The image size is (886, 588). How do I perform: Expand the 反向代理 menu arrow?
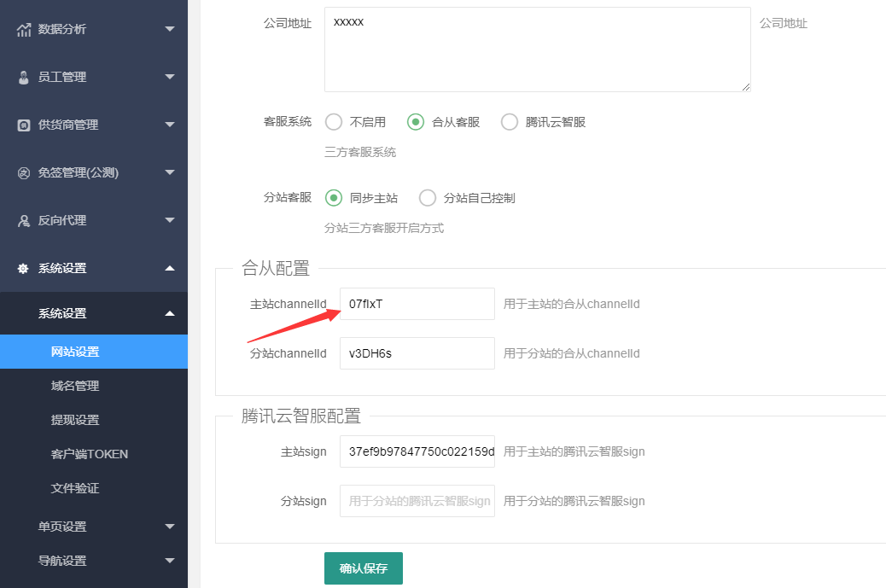pyautogui.click(x=170, y=219)
